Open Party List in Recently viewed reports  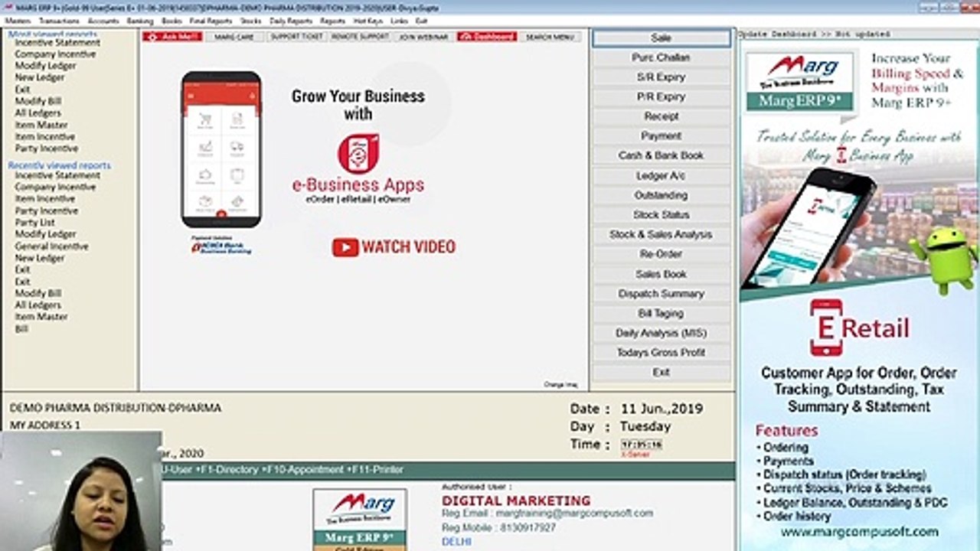35,223
